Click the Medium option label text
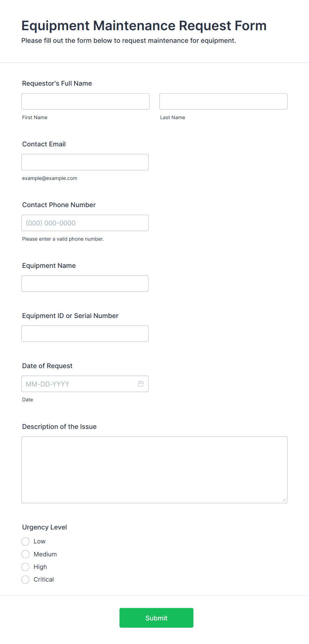The width and height of the screenshot is (309, 644). [45, 554]
